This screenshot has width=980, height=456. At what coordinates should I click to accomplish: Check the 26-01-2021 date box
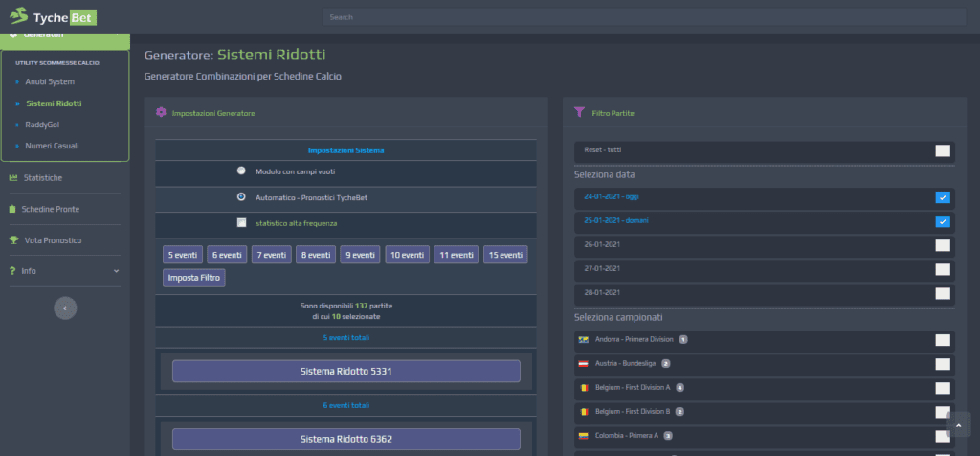tap(943, 246)
